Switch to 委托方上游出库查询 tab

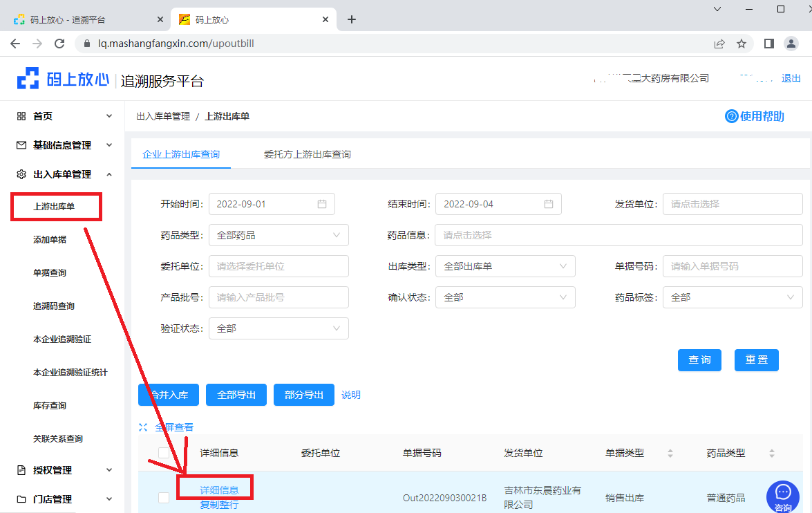307,154
